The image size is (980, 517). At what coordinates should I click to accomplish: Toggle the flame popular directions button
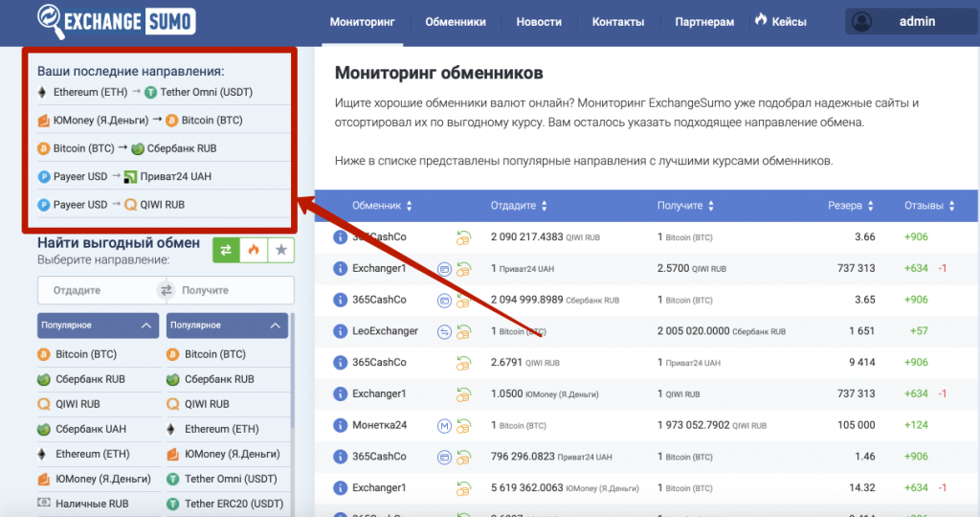pos(253,250)
